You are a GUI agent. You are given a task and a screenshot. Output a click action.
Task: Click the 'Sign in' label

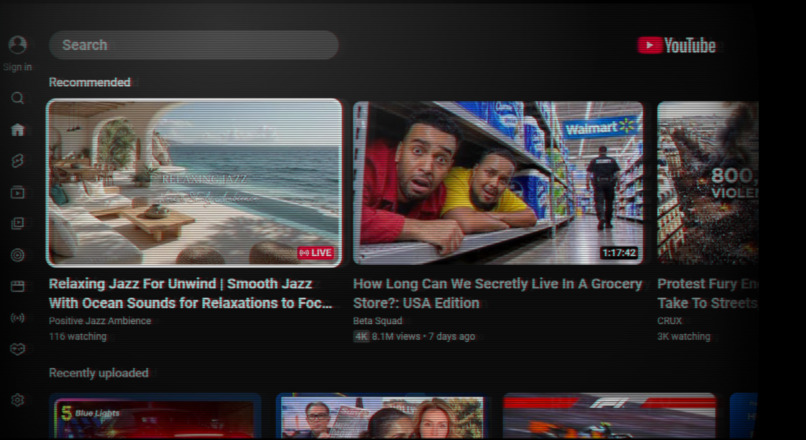[17, 67]
